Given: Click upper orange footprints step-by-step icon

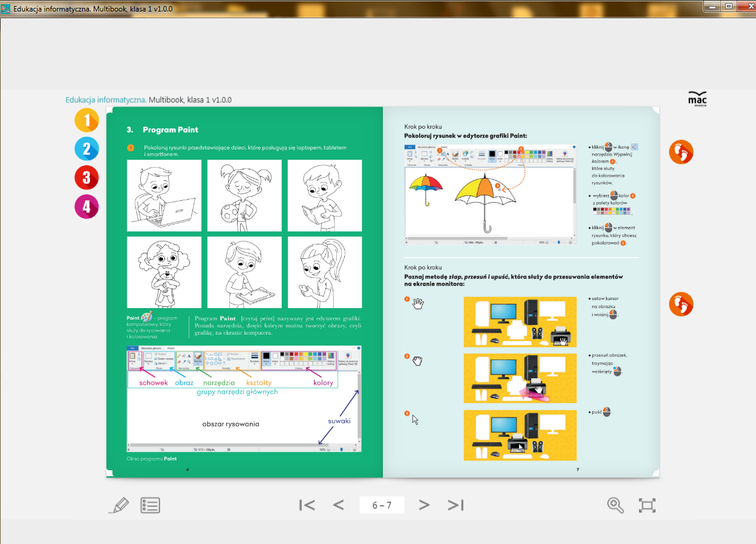Looking at the screenshot, I should 681,152.
